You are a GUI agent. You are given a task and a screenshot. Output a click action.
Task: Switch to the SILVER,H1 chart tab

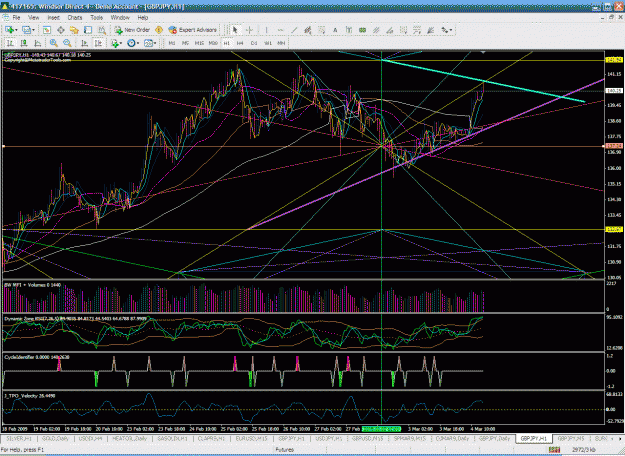coord(19,438)
